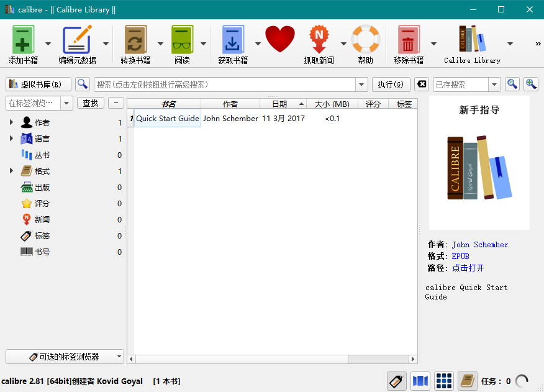This screenshot has width=544, height=392.
Task: Click horizontal scrollbar left arrow
Action: pyautogui.click(x=131, y=359)
